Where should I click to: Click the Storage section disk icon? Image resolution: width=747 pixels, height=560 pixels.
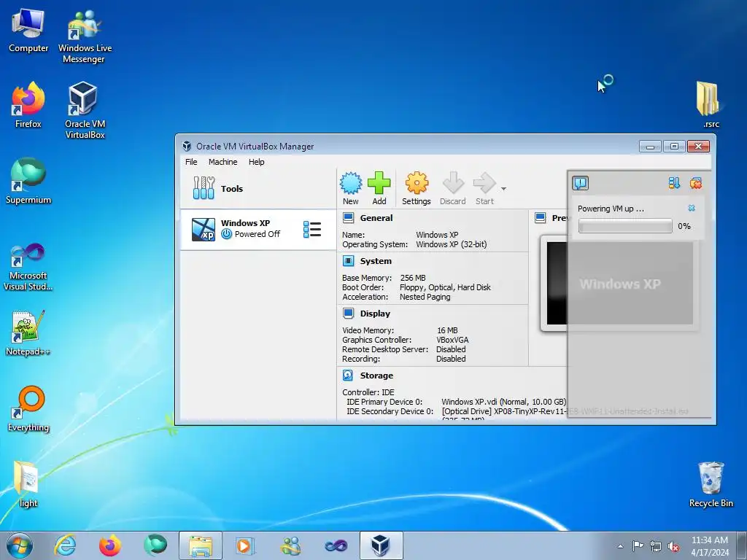click(348, 376)
